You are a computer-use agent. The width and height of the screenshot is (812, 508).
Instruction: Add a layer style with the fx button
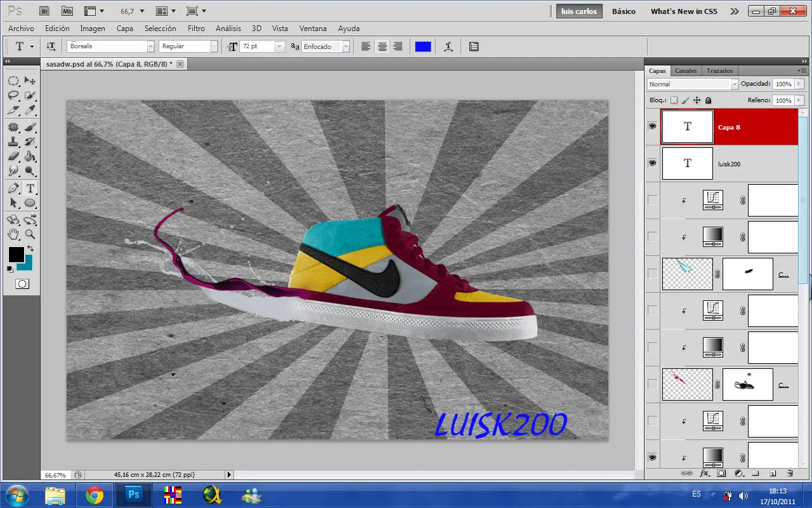(704, 473)
